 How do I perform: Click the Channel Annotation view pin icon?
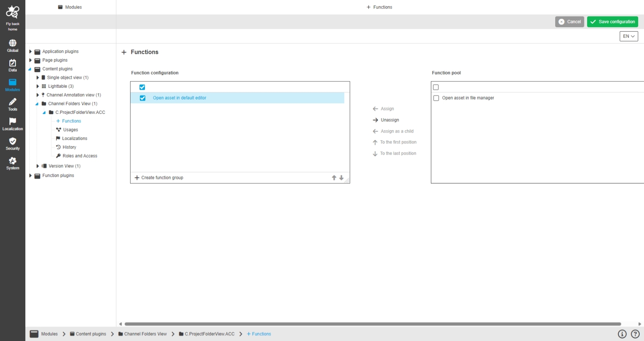coord(43,95)
